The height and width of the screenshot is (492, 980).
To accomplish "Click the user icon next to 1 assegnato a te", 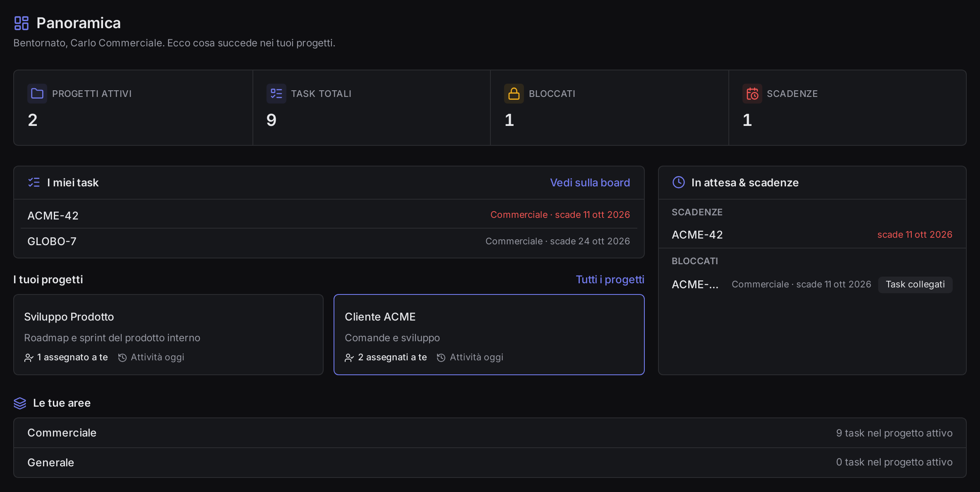I will (29, 358).
